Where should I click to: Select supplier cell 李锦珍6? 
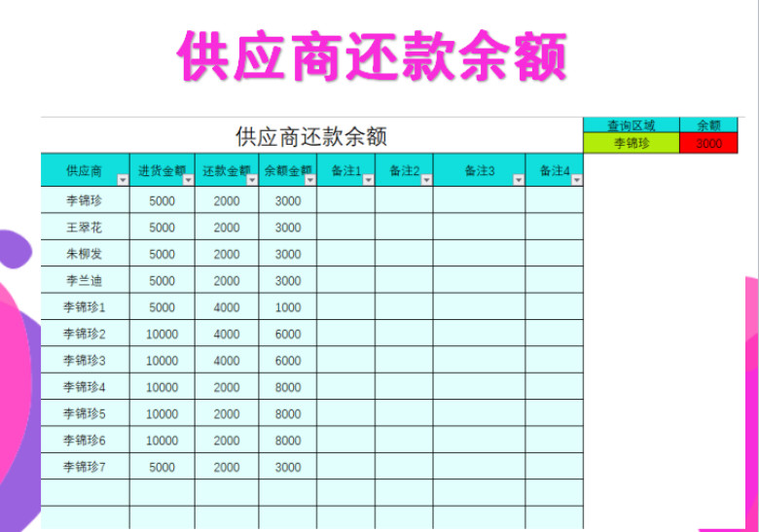coord(86,440)
